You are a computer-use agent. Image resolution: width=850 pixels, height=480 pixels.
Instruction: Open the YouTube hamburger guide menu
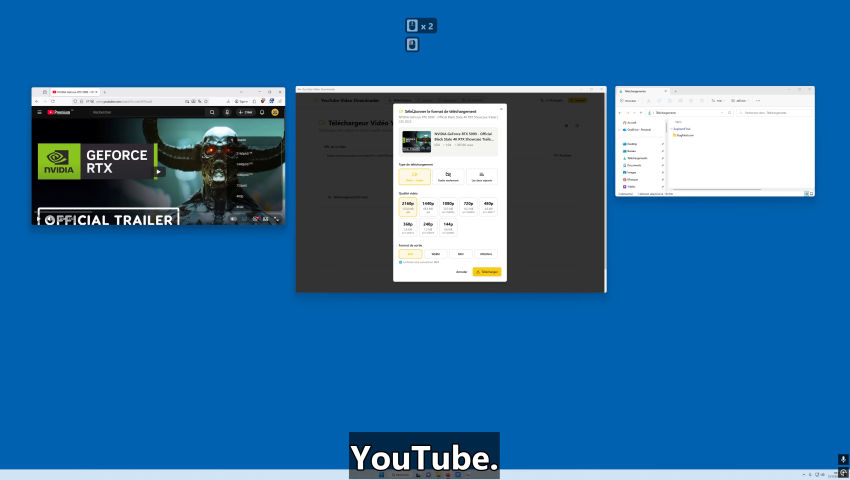point(40,112)
